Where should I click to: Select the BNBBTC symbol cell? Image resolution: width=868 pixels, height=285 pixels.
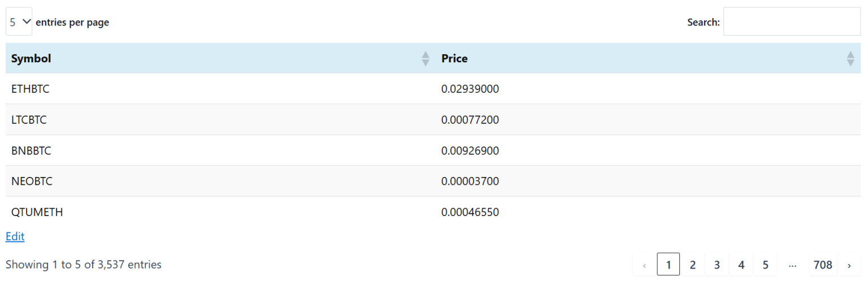coord(221,150)
